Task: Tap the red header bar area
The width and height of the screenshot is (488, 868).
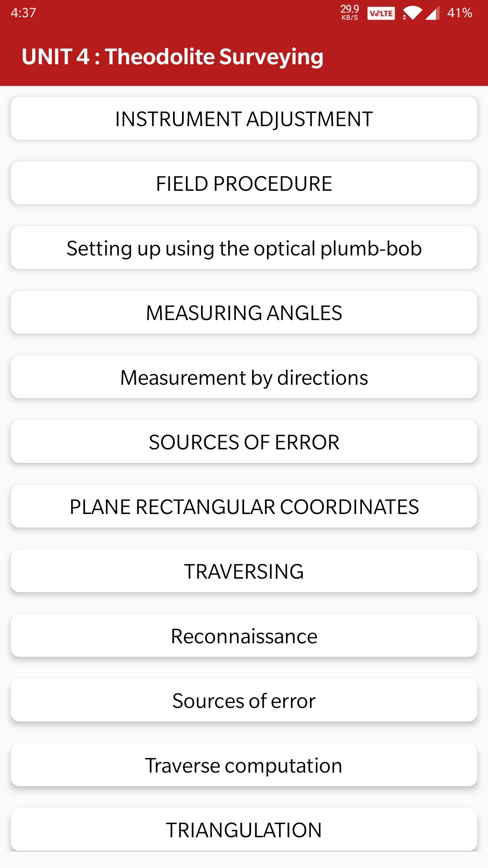Action: point(244,56)
